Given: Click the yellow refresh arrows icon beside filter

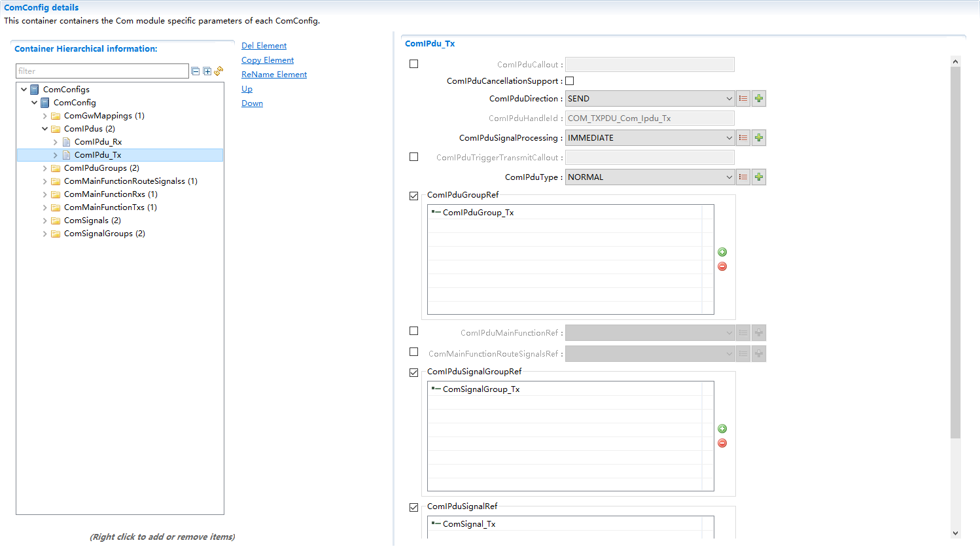Looking at the screenshot, I should click(x=219, y=71).
